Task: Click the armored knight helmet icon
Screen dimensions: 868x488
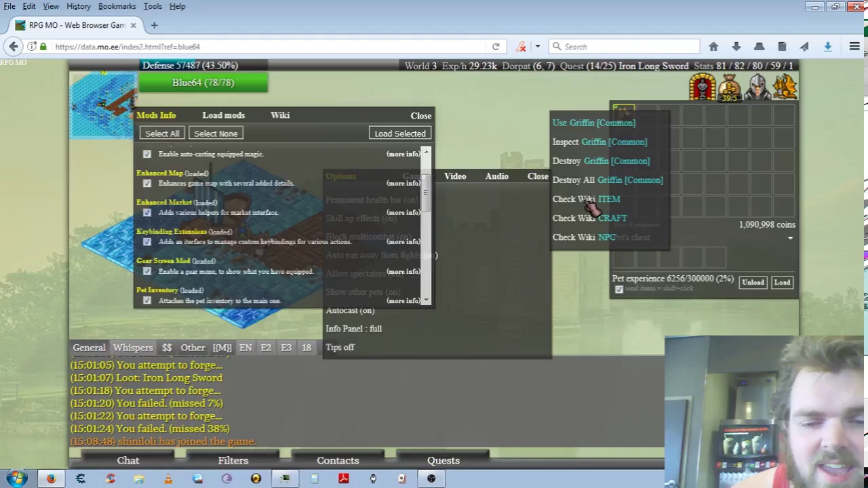Action: point(757,87)
